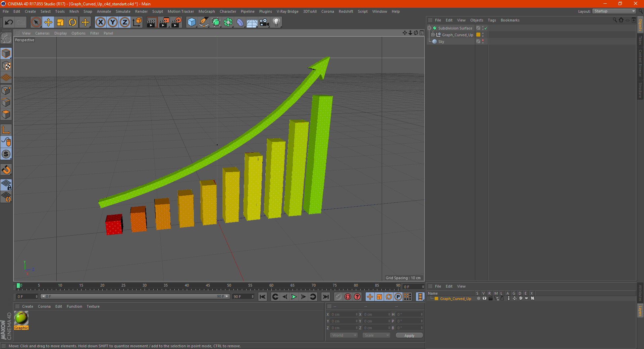Viewport: 644px width, 349px height.
Task: Open material manager Texture menu
Action: pyautogui.click(x=93, y=306)
